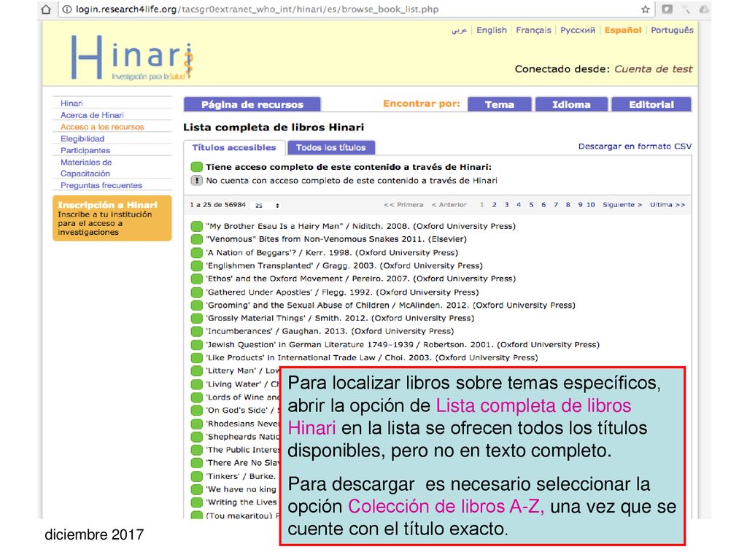Open "Venomous" Bites from Non-Venomous Snakes title
The width and height of the screenshot is (747, 560).
pyautogui.click(x=336, y=239)
